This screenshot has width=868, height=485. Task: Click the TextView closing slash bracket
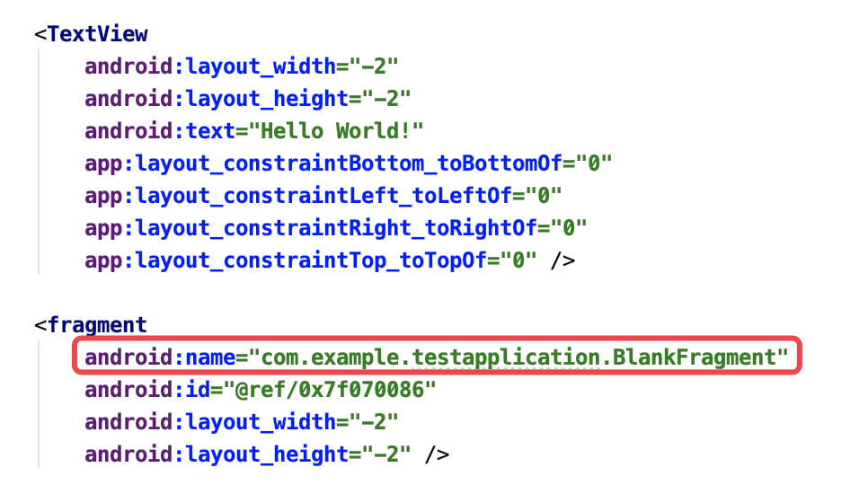(x=562, y=260)
